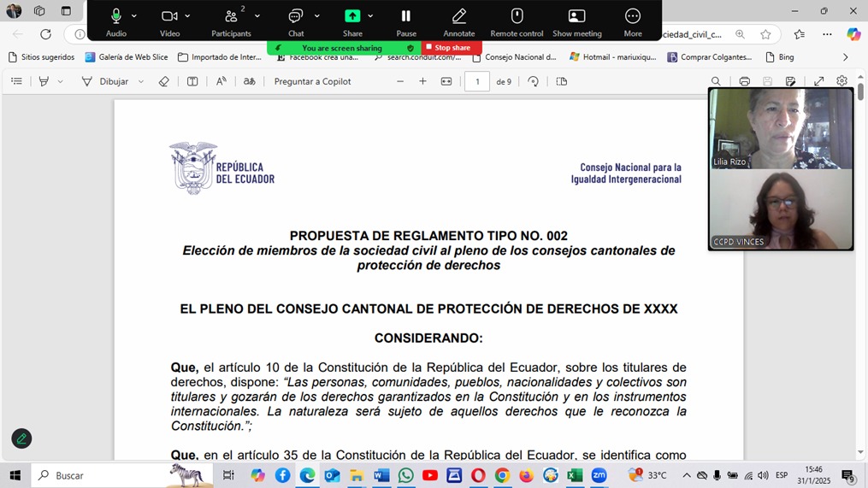The height and width of the screenshot is (488, 868).
Task: Toggle the PDF table of contents
Action: [x=16, y=81]
